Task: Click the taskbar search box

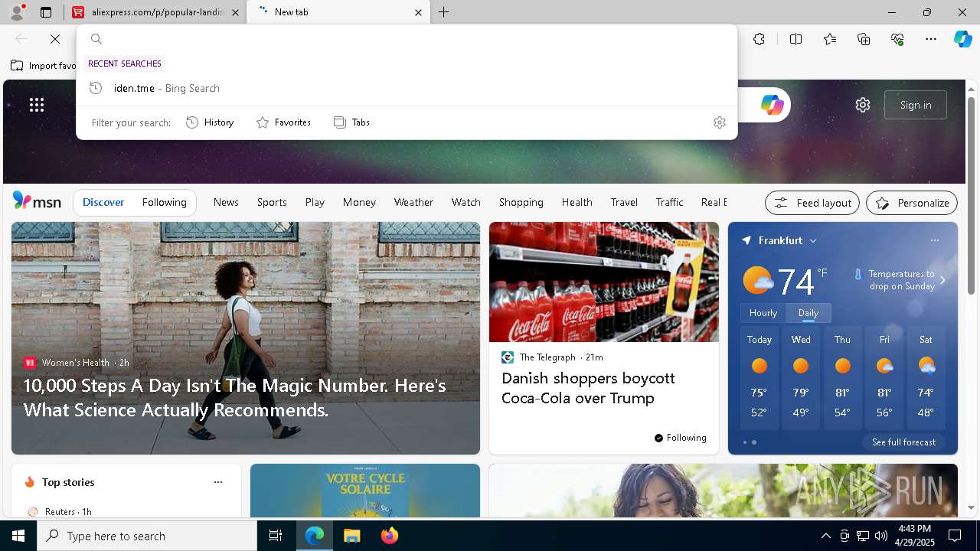Action: pyautogui.click(x=147, y=536)
